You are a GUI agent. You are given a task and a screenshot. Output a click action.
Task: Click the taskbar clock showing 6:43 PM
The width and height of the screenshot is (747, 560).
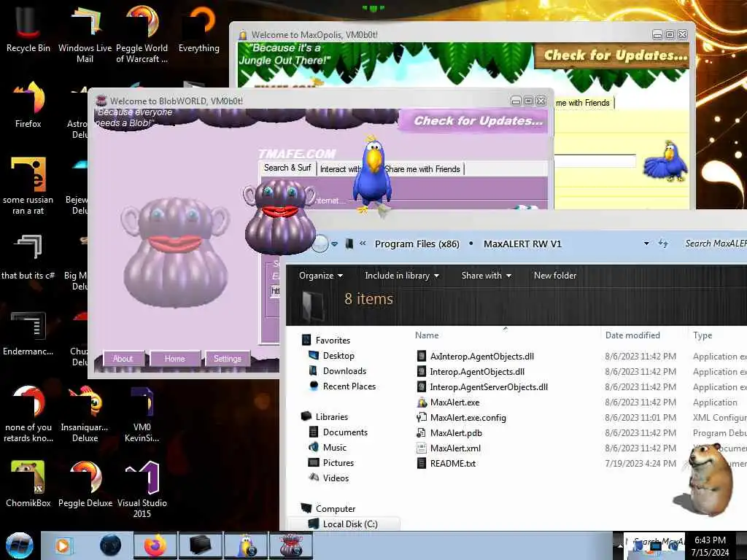pyautogui.click(x=710, y=545)
